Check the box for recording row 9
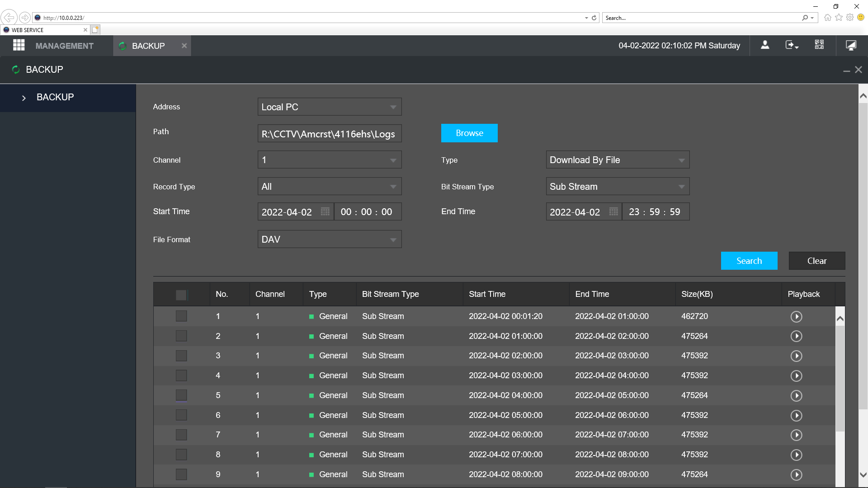868x488 pixels. (181, 474)
